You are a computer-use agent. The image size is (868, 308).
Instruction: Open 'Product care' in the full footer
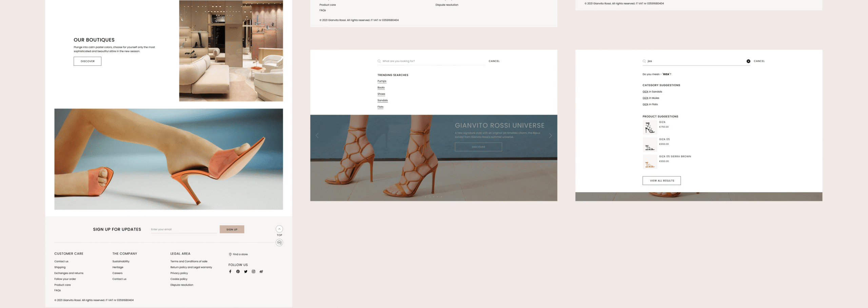coord(62,285)
